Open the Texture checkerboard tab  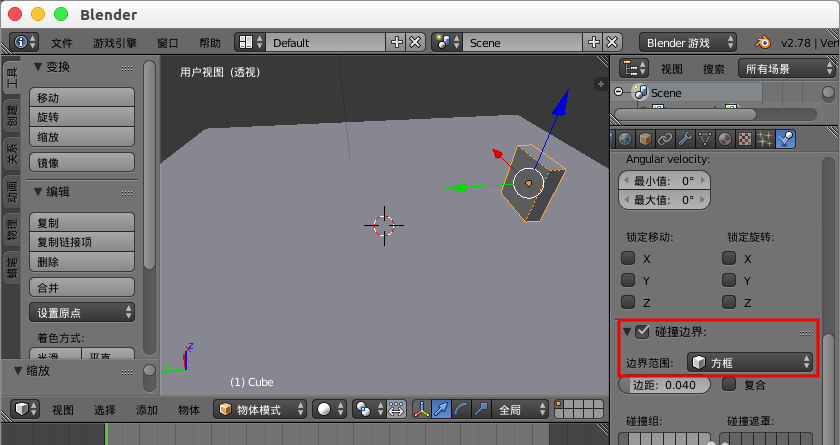point(745,139)
